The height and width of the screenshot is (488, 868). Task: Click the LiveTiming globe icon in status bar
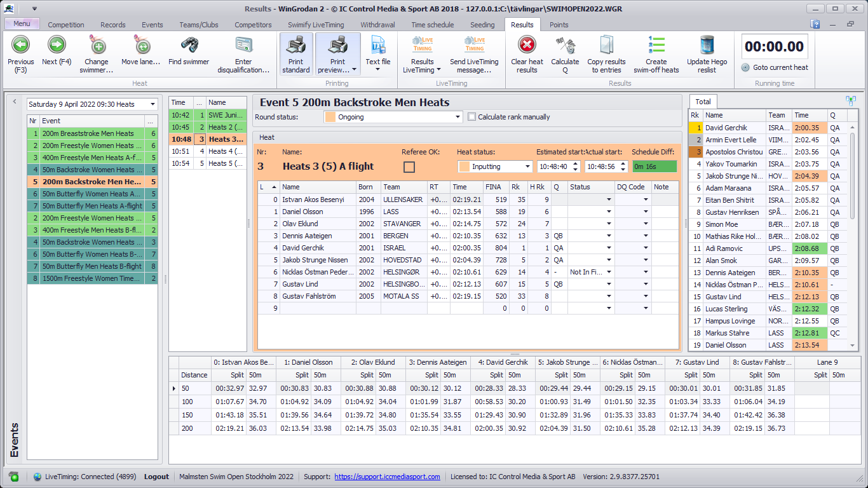tap(37, 477)
